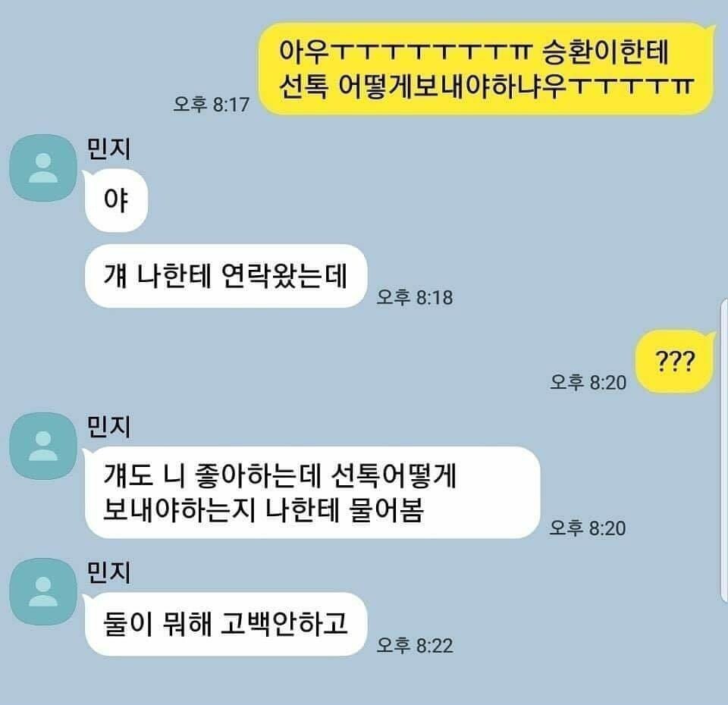Select the '걔 나한테 연락왔는데' message bubble
The width and height of the screenshot is (728, 705).
[x=226, y=276]
